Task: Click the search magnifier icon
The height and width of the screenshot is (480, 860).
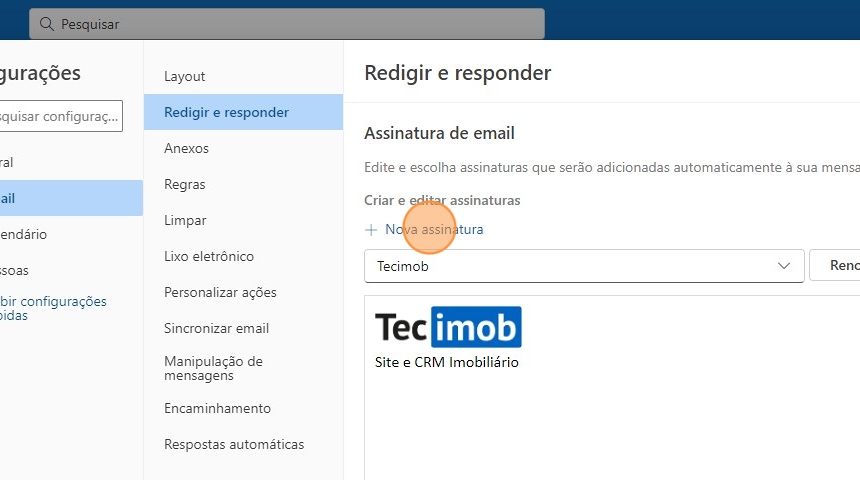Action: click(x=47, y=23)
